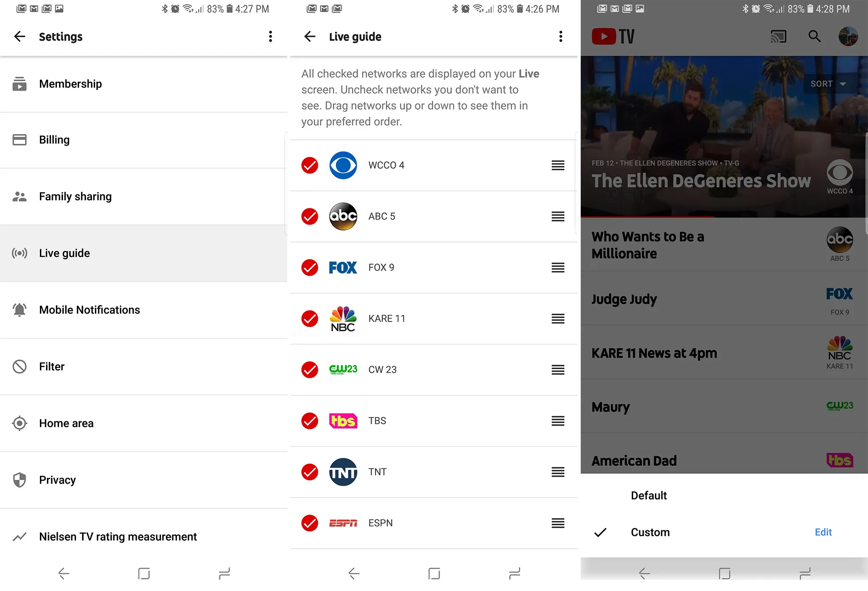Click the Nielsen TV rating measurement link
Viewport: 868px width, 591px height.
118,536
